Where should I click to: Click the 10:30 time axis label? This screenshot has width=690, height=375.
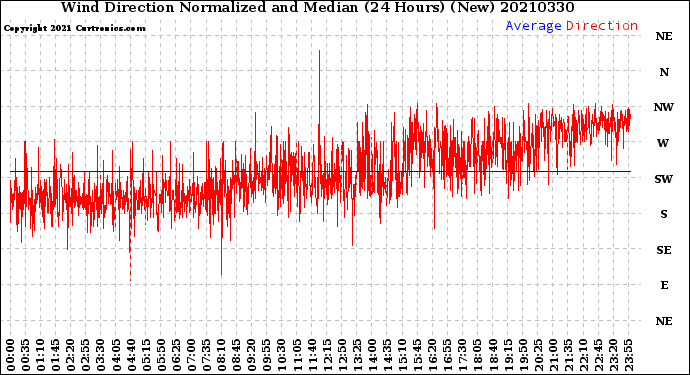click(281, 355)
